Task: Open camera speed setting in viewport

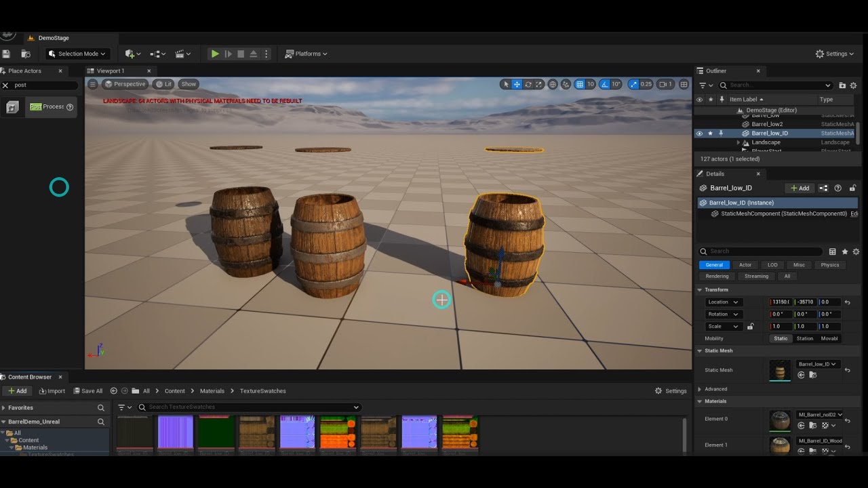Action: click(x=666, y=84)
